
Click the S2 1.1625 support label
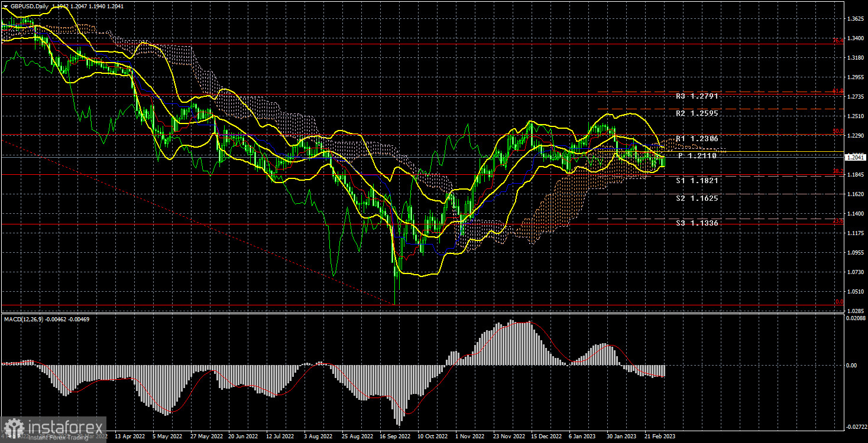697,198
